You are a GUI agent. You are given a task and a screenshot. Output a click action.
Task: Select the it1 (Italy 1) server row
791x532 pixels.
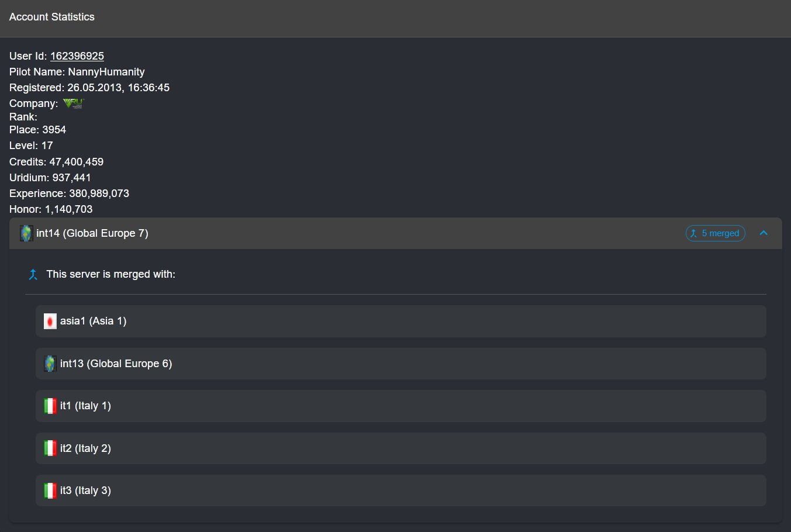pyautogui.click(x=401, y=406)
